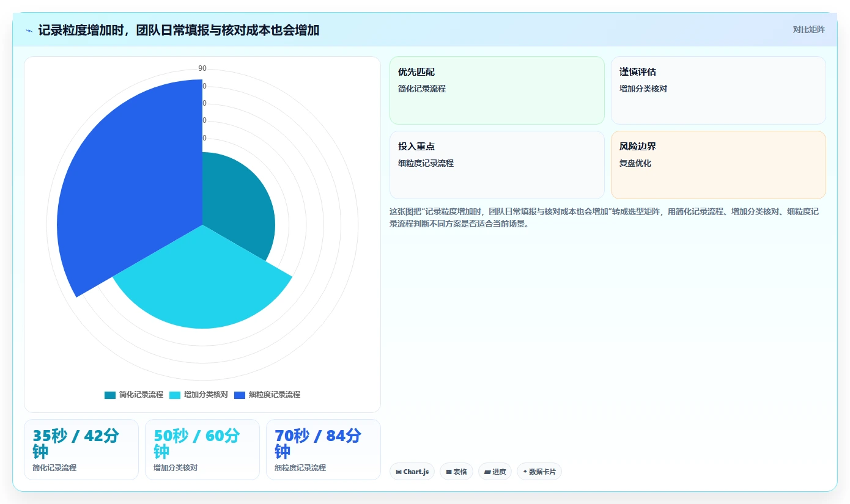Click the 90 axis label on chart
The height and width of the screenshot is (504, 850).
(202, 68)
